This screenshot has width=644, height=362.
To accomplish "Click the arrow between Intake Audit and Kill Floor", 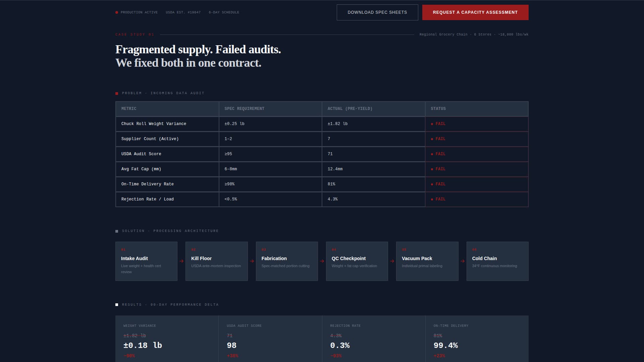I will 181,261.
